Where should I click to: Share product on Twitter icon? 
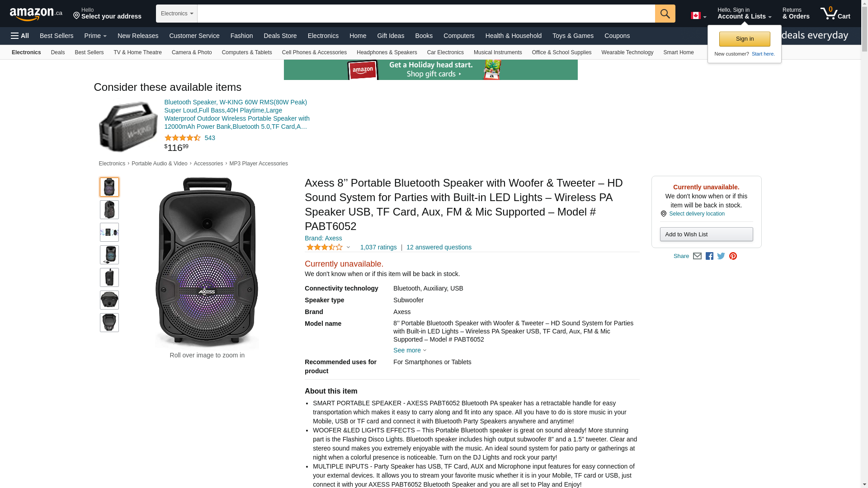tap(721, 256)
